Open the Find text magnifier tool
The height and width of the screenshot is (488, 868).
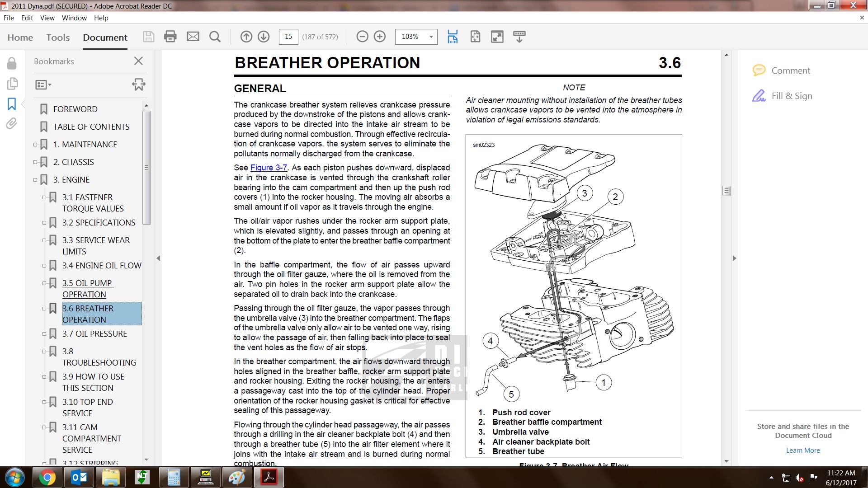(x=215, y=37)
